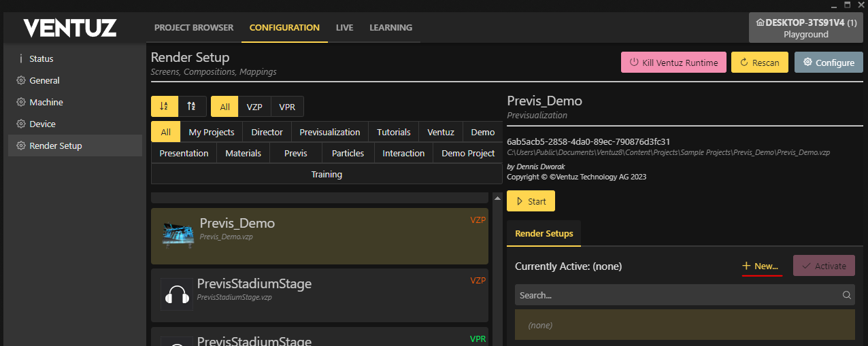Filter project list by VZP type
868x346 pixels.
[254, 107]
